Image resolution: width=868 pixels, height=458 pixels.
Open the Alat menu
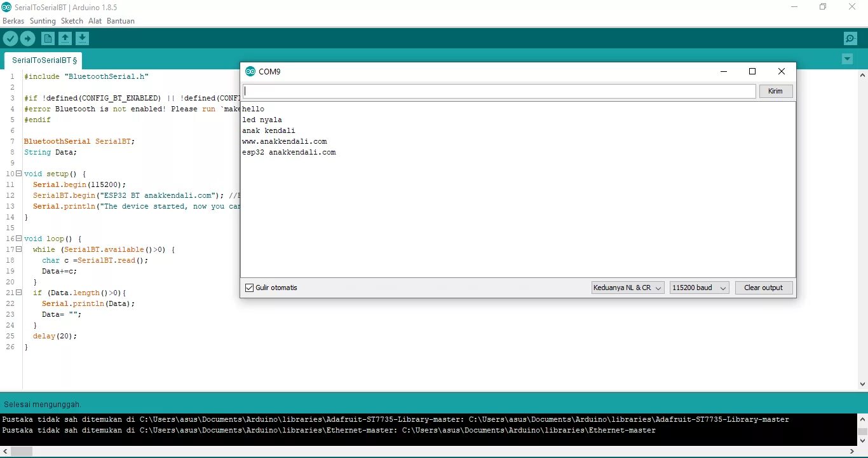[95, 21]
